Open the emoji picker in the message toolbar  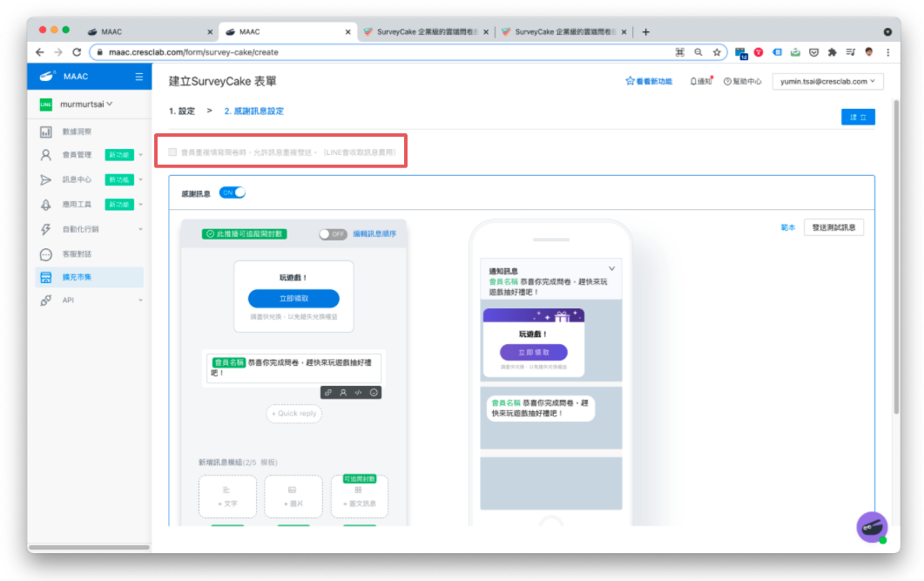click(x=374, y=393)
